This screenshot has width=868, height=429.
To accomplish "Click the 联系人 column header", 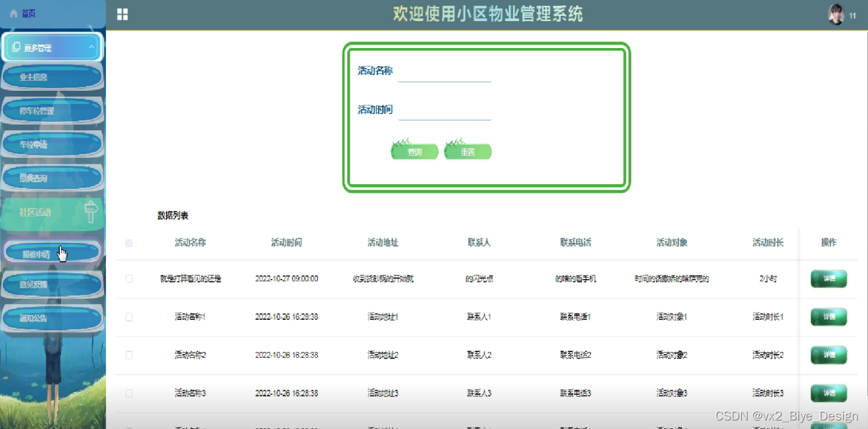I will pyautogui.click(x=479, y=243).
